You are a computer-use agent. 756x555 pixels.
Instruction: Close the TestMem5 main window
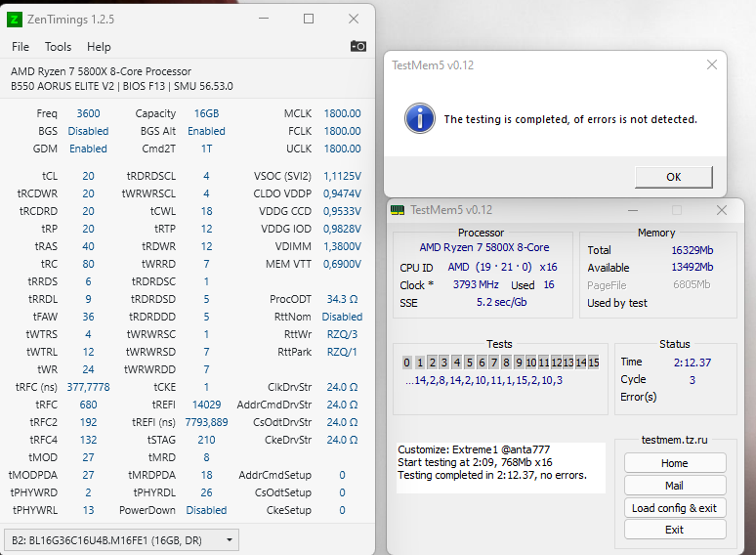pos(721,210)
